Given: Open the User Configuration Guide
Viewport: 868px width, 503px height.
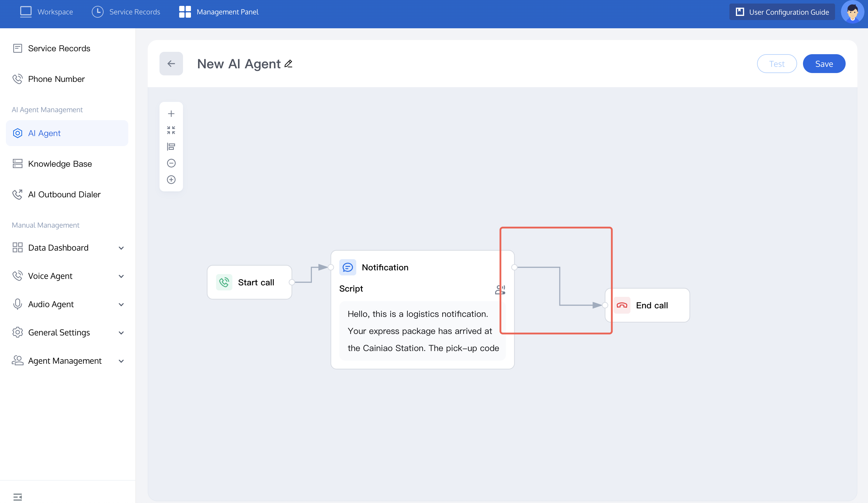Looking at the screenshot, I should click(x=782, y=12).
